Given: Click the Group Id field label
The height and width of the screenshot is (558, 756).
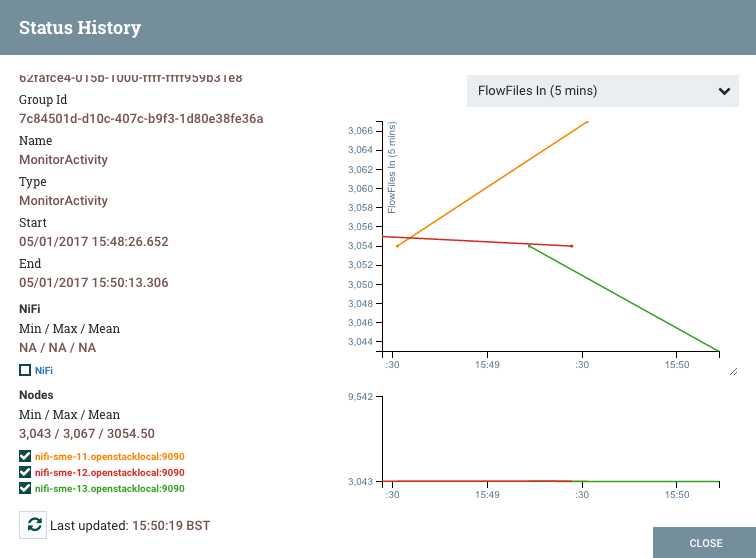Looking at the screenshot, I should [43, 100].
